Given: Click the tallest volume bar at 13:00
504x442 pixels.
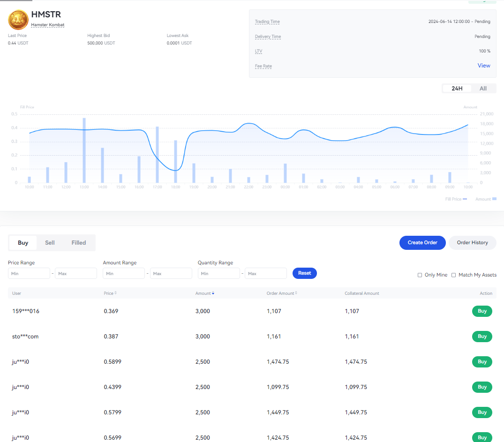Looking at the screenshot, I should (x=84, y=150).
